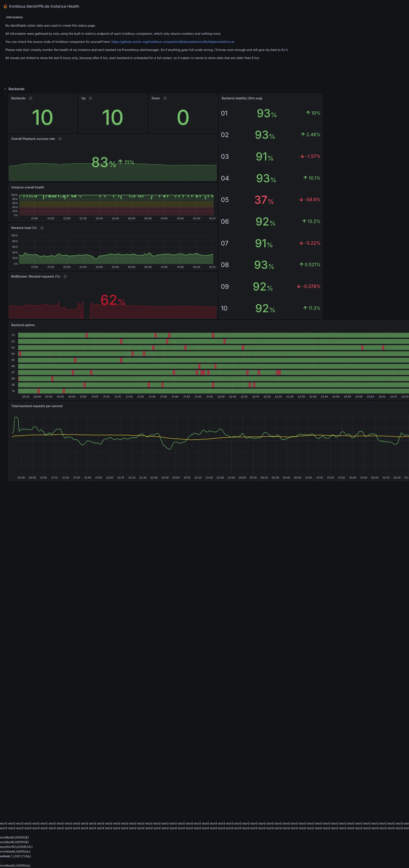Screen dimensions: 409x868
Task: Open Instance overall health panel title menu
Action: click(x=28, y=187)
